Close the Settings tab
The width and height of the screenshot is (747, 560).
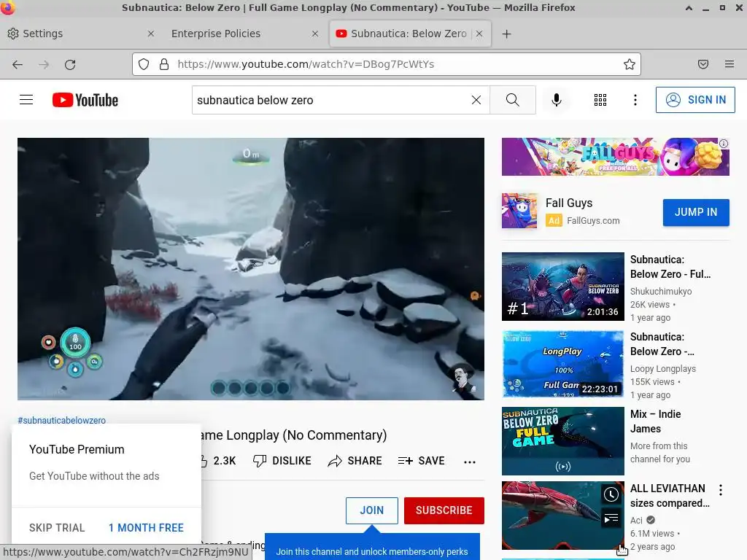150,34
